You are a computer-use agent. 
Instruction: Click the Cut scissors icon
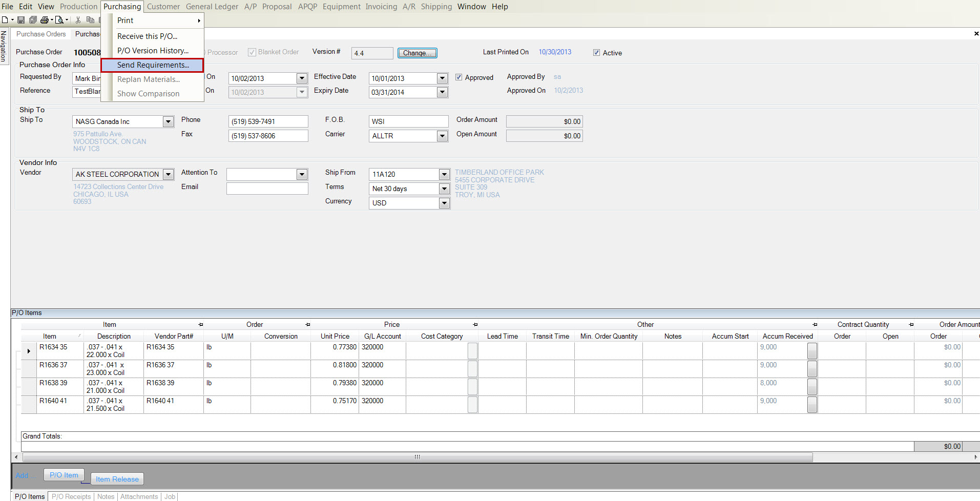click(x=78, y=20)
